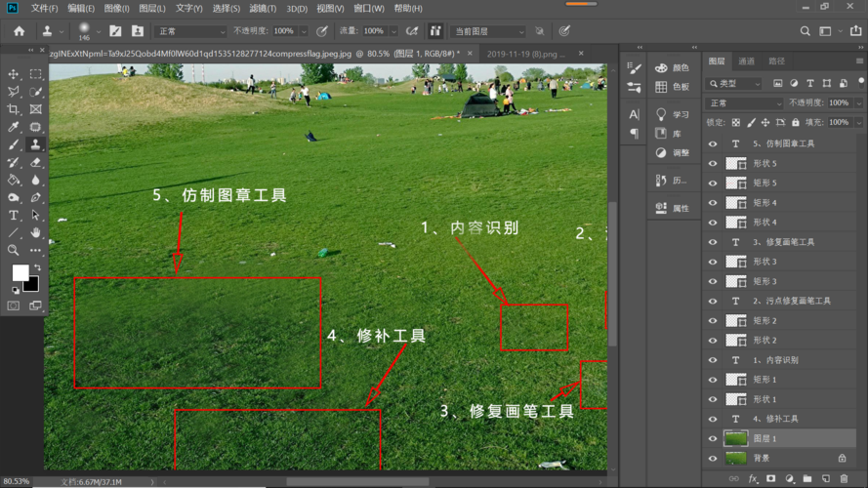Screen dimensions: 868x488
Task: Activate the Eyedropper tool
Action: (14, 127)
